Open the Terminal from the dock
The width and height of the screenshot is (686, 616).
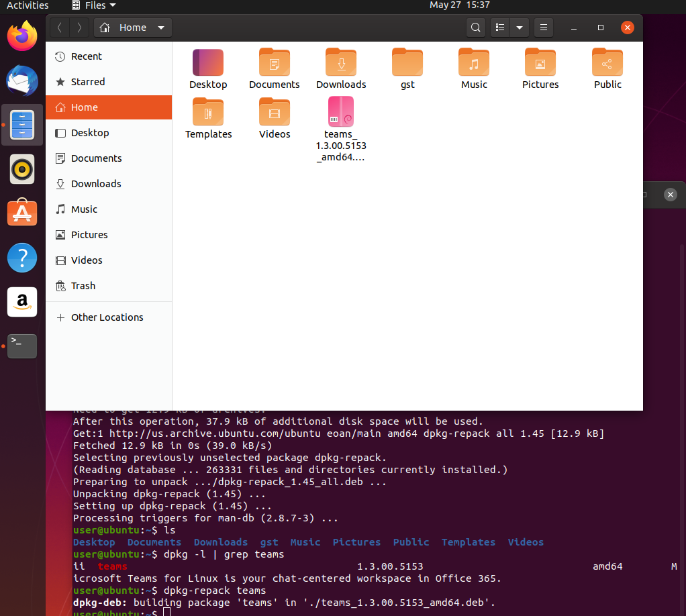pyautogui.click(x=21, y=346)
